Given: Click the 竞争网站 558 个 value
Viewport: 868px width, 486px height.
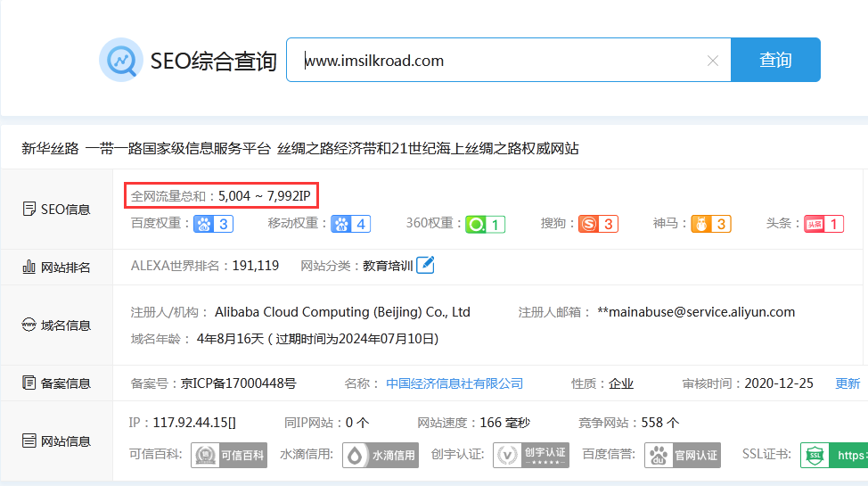Looking at the screenshot, I should pos(659,423).
